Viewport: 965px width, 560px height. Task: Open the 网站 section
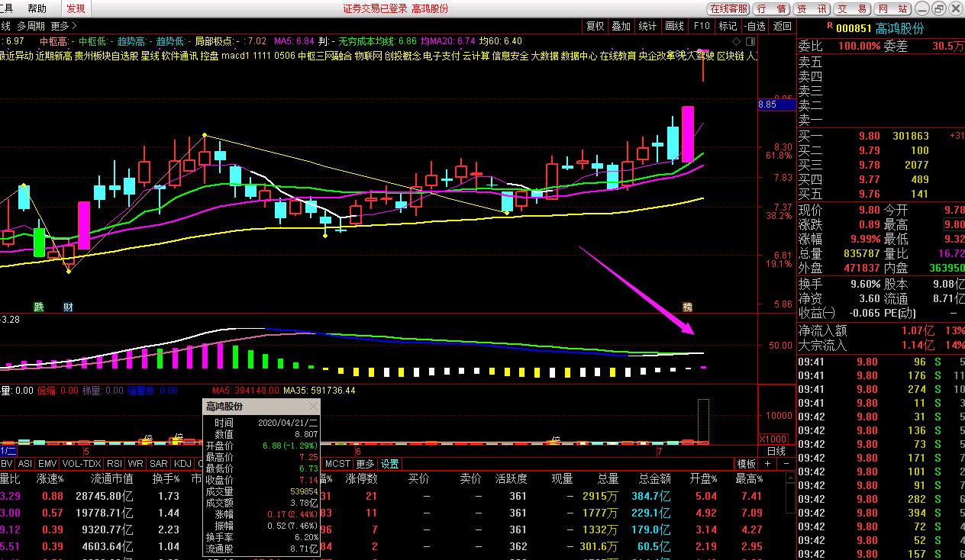[892, 8]
